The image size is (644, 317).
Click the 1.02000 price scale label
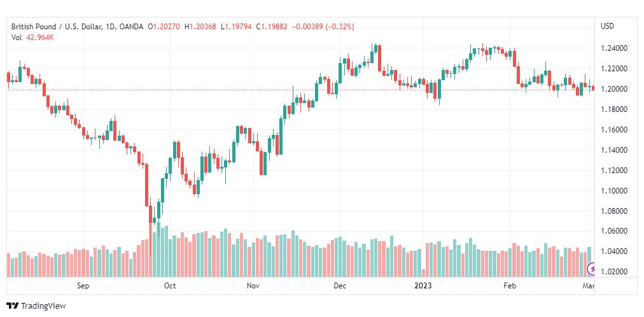[613, 272]
